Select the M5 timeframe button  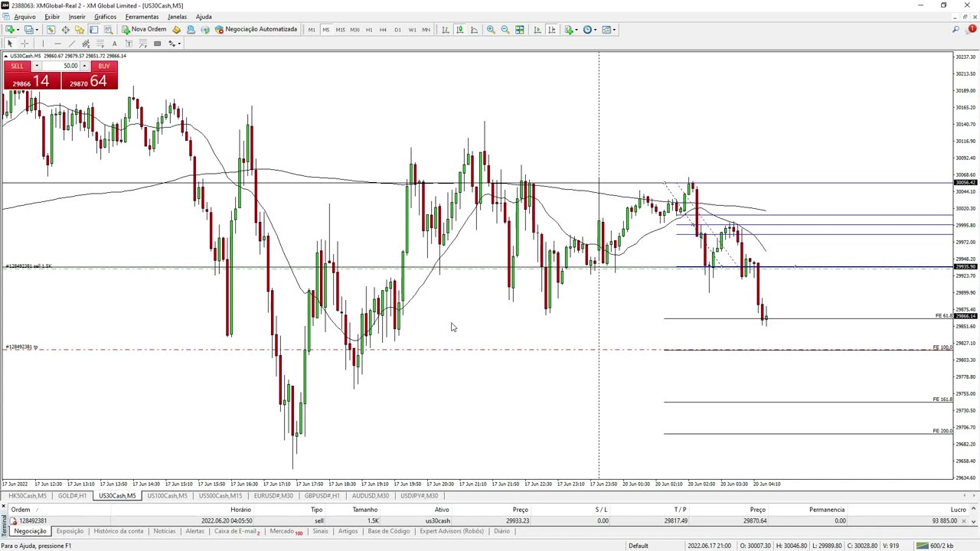(x=326, y=30)
